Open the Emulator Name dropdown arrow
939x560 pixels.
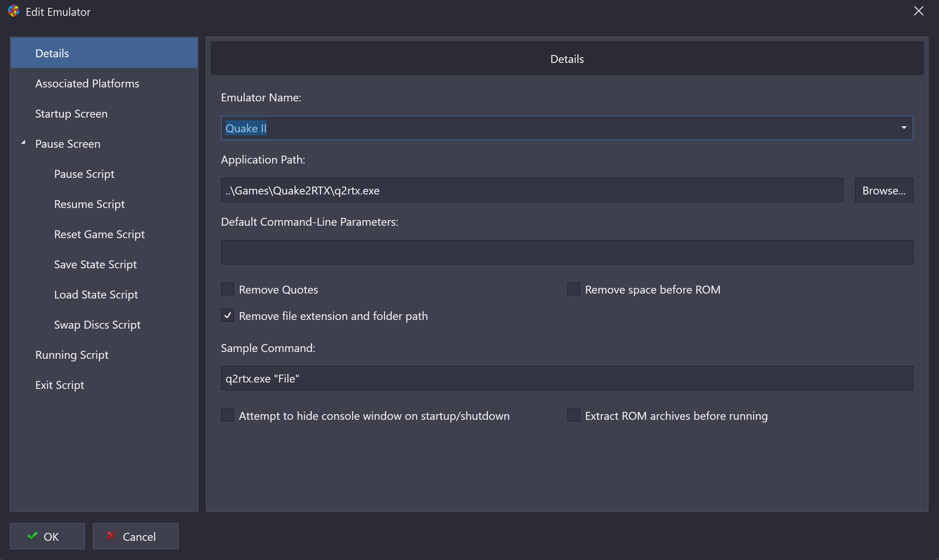click(904, 128)
